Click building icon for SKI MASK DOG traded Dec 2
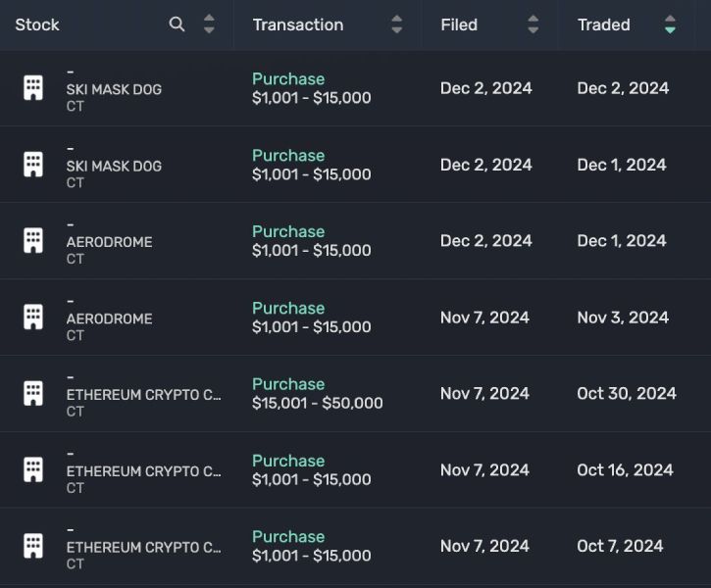The image size is (711, 588). click(x=33, y=88)
